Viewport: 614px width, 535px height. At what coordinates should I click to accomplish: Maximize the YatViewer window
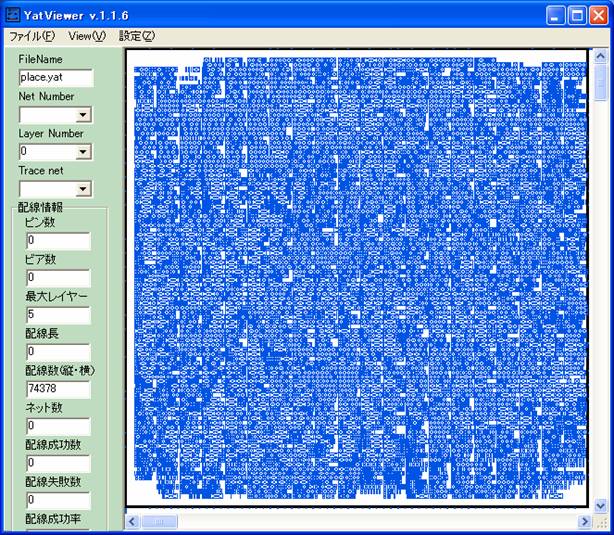click(x=577, y=16)
